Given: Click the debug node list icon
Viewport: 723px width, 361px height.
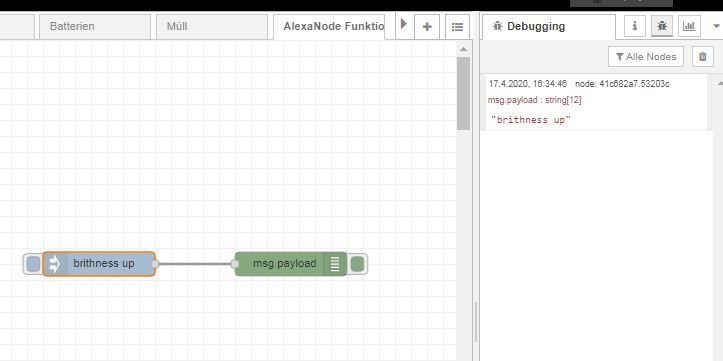Looking at the screenshot, I should click(x=335, y=264).
